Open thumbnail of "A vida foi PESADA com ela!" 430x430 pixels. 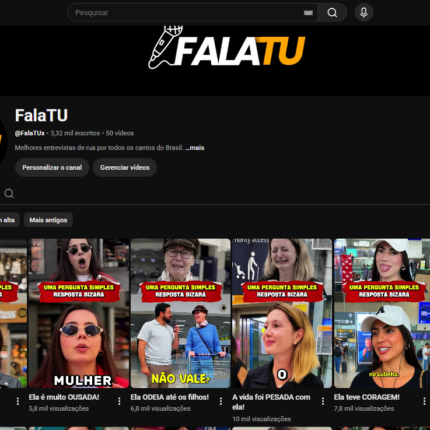[282, 313]
